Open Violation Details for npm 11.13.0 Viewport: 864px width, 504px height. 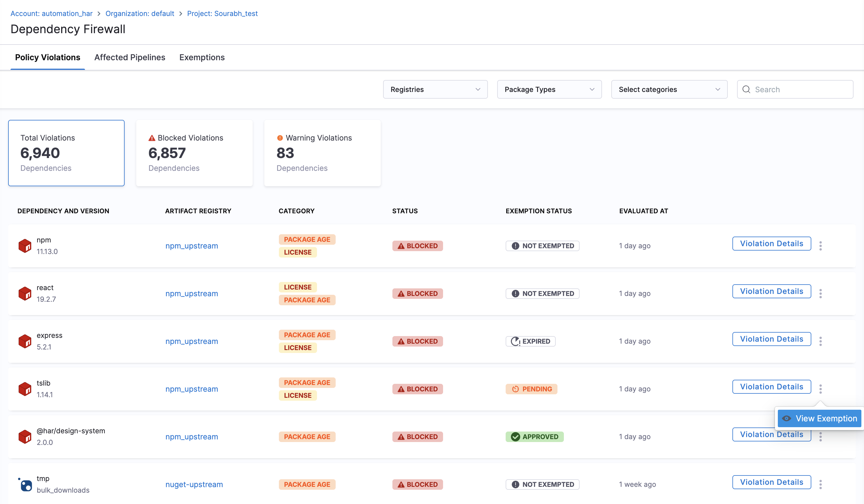coord(771,243)
